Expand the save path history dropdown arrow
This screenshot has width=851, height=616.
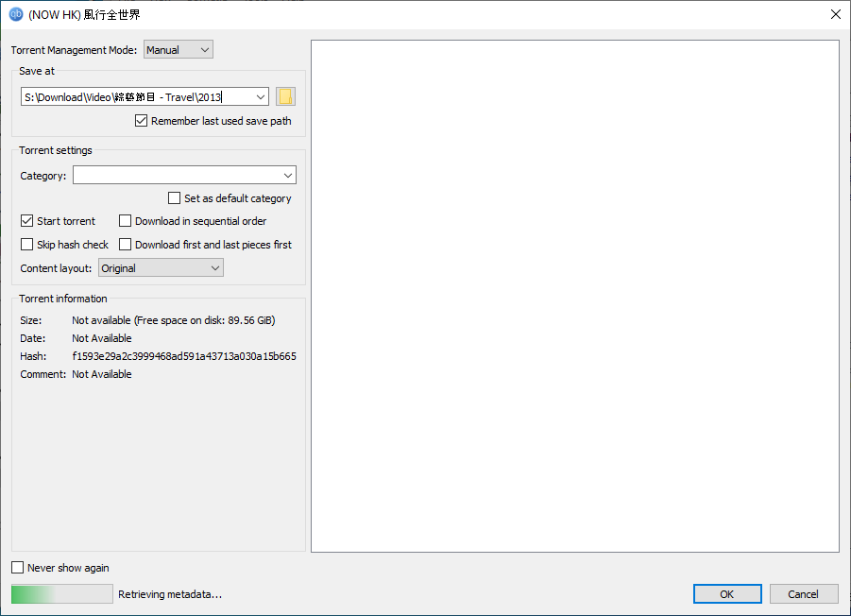click(x=261, y=97)
